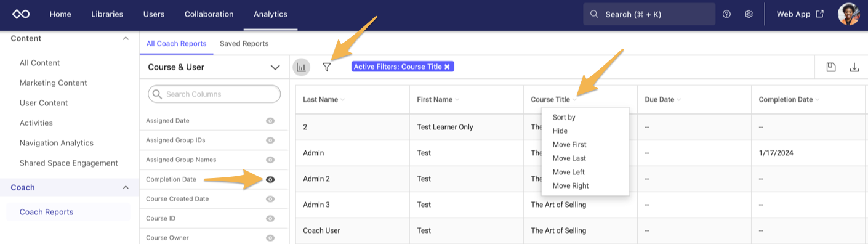Open the filter funnel icon
Image resolution: width=868 pixels, height=244 pixels.
pyautogui.click(x=326, y=67)
